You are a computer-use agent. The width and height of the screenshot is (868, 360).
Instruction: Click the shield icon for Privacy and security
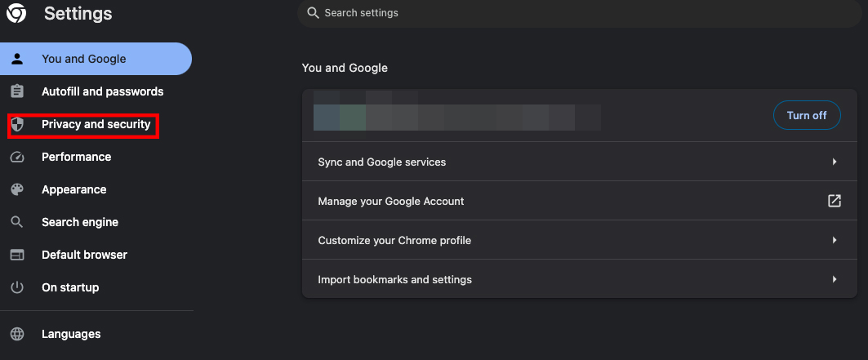[x=17, y=124]
